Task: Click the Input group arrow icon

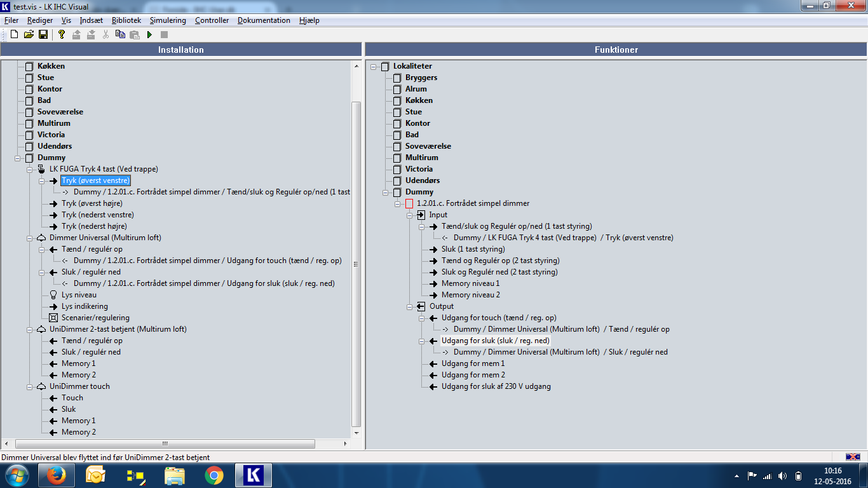Action: tap(421, 215)
